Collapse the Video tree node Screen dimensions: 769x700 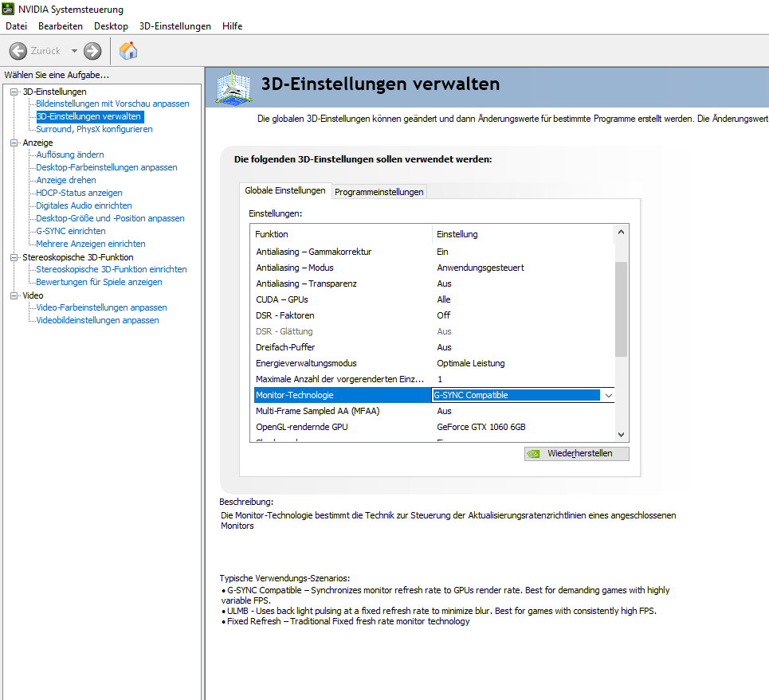pyautogui.click(x=14, y=295)
